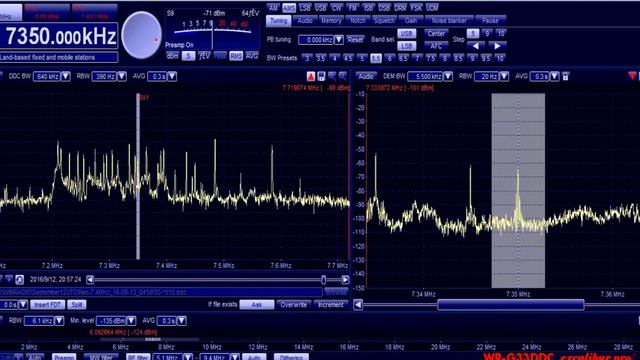Open the DDC BW dropdown
Screen dimensions: 640x360
66,76
